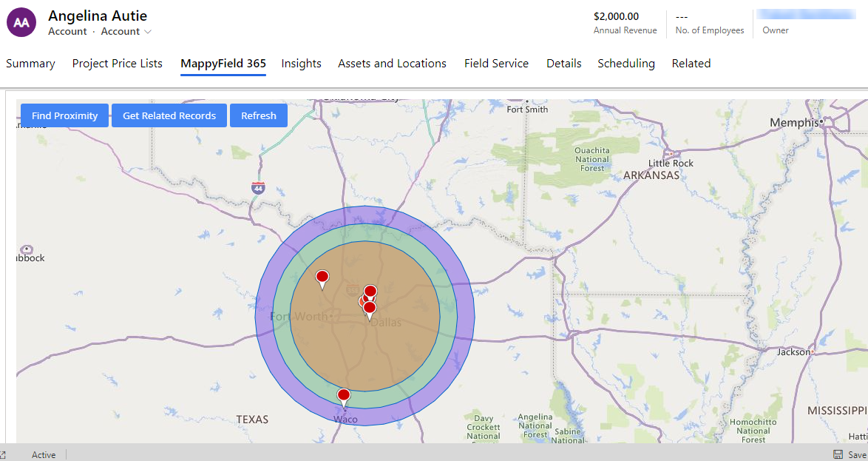This screenshot has height=461, width=868.
Task: Click the red map pin near Waco
Action: tap(344, 396)
